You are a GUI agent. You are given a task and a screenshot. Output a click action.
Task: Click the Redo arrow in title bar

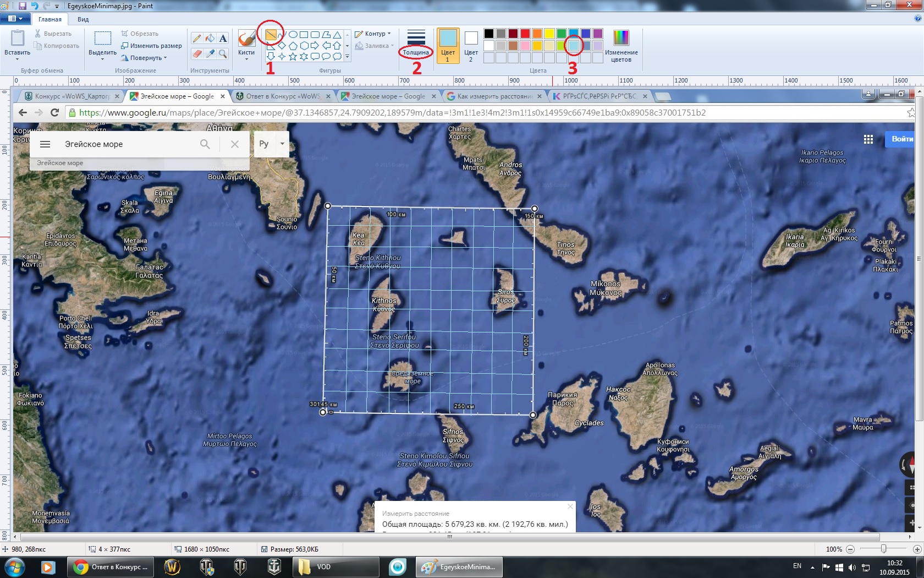[46, 6]
